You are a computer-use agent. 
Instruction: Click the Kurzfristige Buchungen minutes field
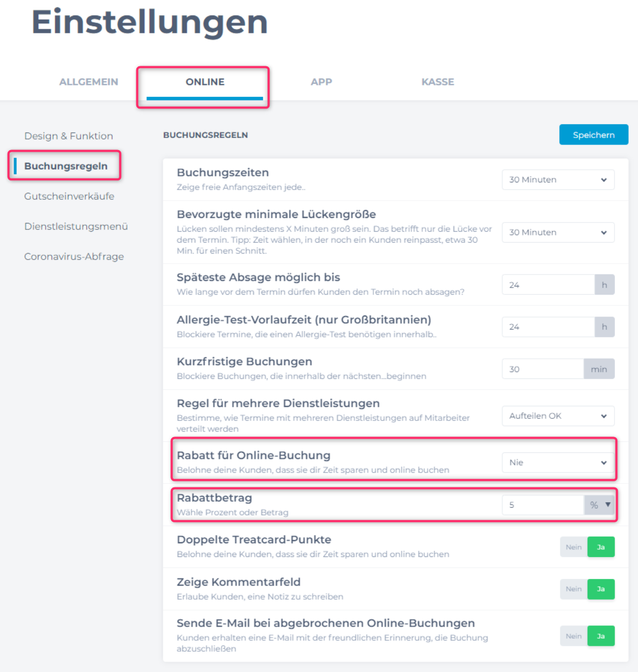[x=542, y=369]
